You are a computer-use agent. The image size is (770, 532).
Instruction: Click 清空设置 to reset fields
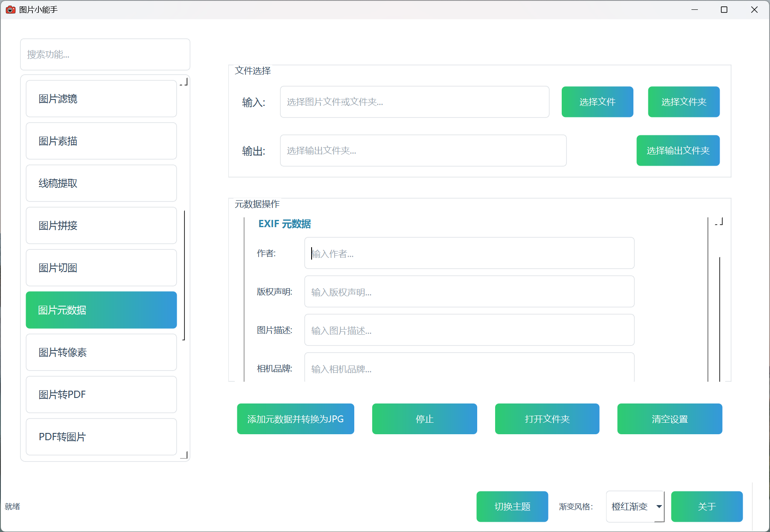tap(669, 419)
